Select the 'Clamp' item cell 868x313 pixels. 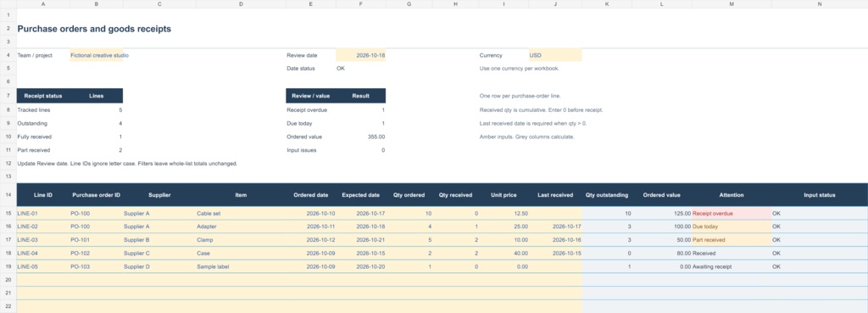point(242,240)
